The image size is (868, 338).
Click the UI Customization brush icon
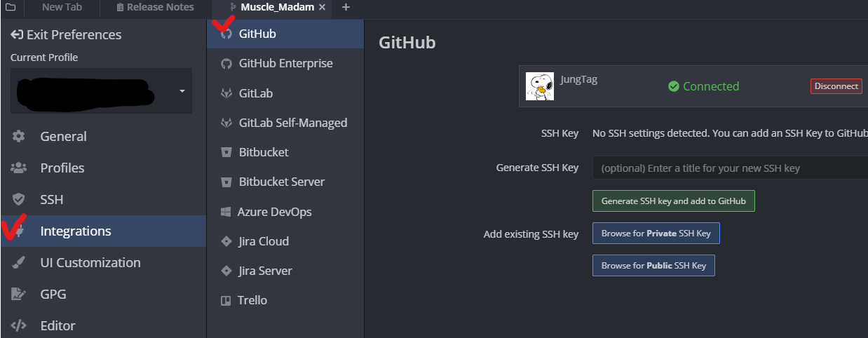click(x=19, y=263)
